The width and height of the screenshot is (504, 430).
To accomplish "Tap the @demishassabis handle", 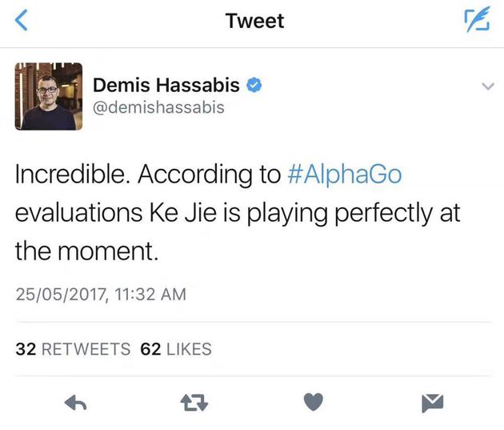I will [159, 107].
